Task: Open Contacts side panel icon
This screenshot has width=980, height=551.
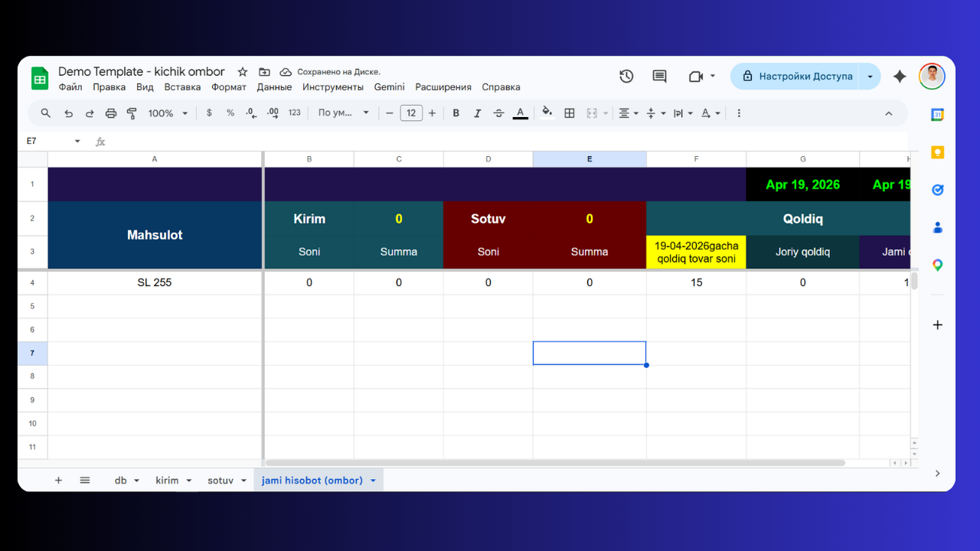Action: click(x=937, y=227)
